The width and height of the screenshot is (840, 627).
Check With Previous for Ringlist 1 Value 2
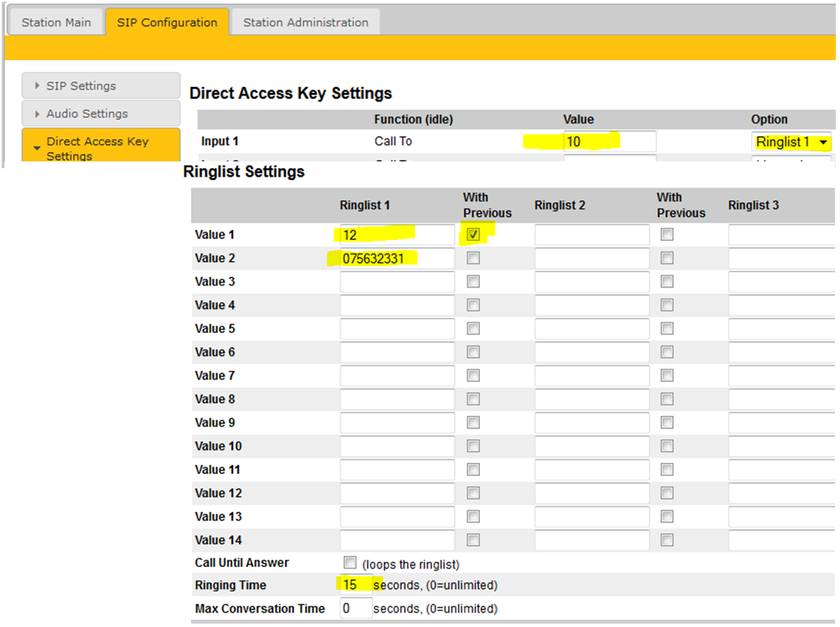(473, 258)
